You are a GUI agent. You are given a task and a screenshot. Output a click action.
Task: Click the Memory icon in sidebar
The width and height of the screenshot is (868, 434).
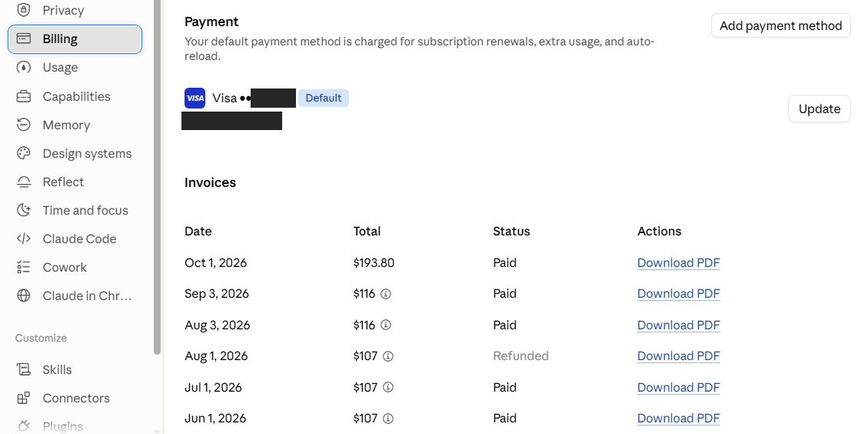click(23, 125)
